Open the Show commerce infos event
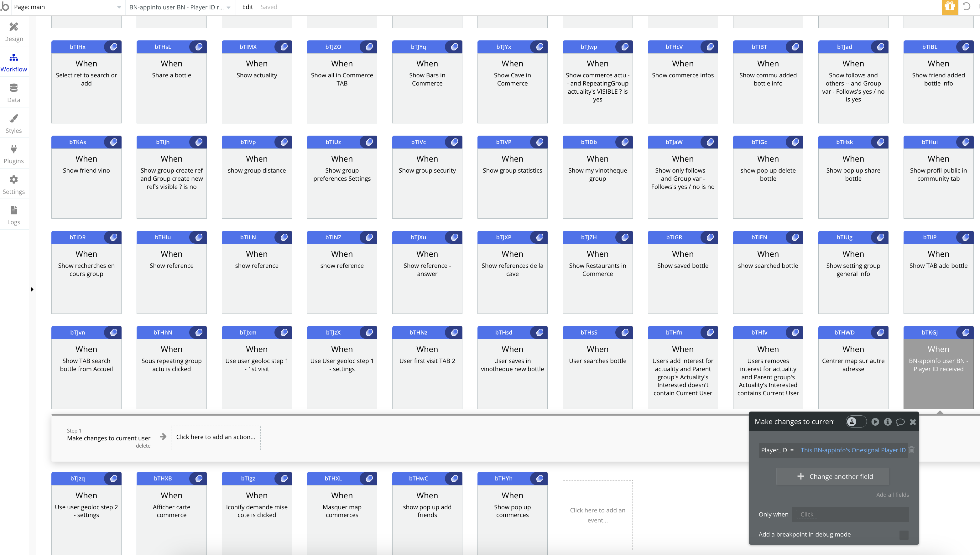The image size is (980, 555). [x=683, y=82]
